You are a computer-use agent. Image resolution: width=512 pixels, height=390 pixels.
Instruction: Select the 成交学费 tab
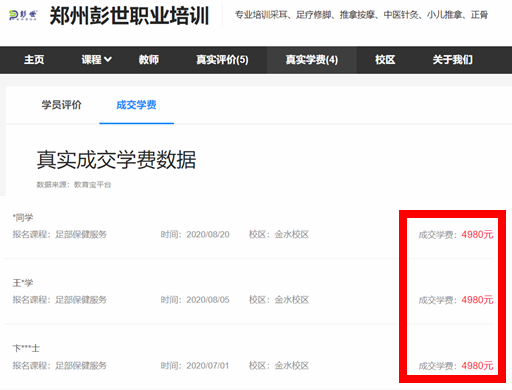136,105
